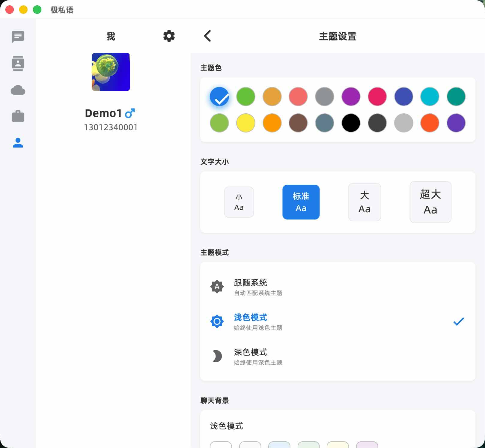
Task: Click the 我 panel header
Action: (x=111, y=36)
